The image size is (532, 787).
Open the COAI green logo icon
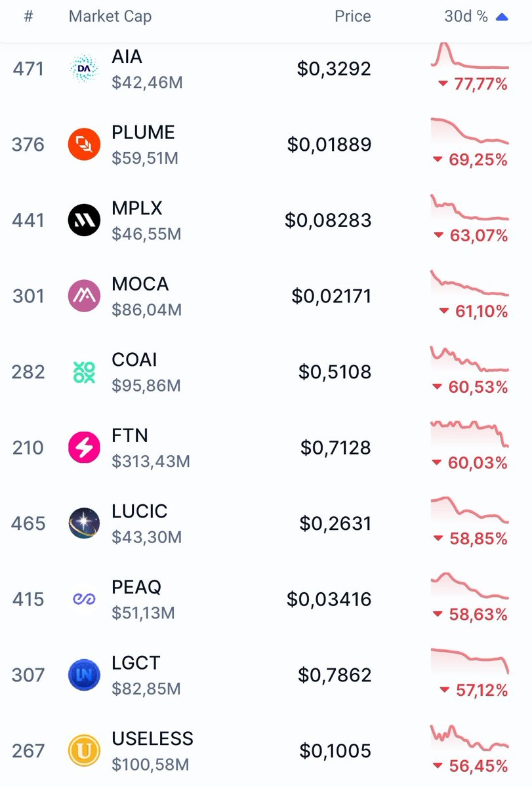point(84,372)
